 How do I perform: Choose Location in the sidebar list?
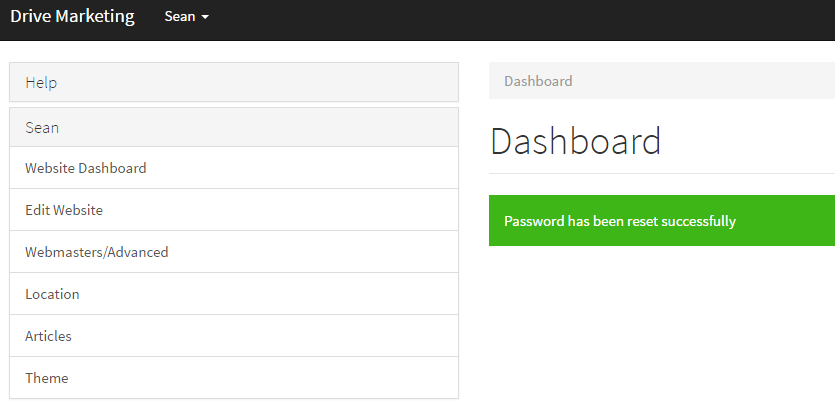pos(234,294)
